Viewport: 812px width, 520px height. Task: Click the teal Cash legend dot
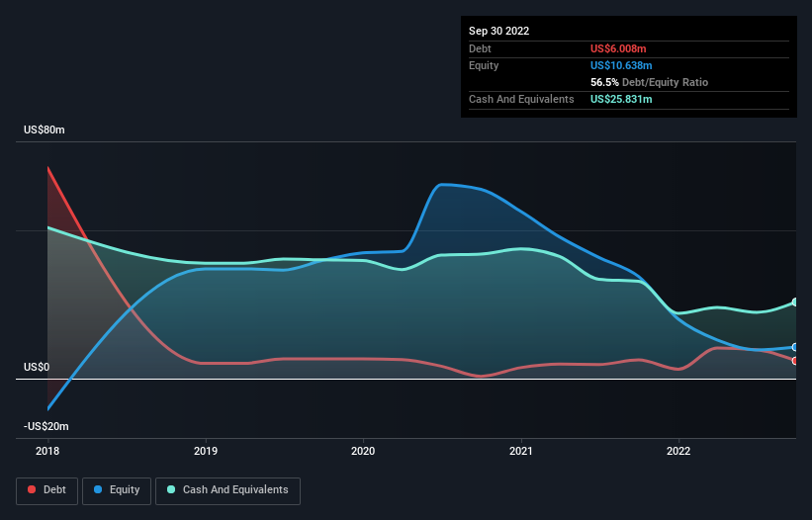coord(171,489)
